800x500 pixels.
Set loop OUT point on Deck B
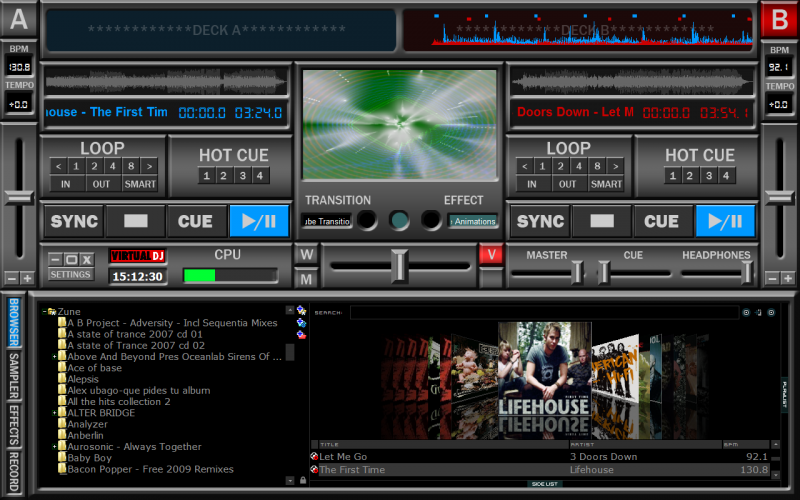(x=567, y=184)
